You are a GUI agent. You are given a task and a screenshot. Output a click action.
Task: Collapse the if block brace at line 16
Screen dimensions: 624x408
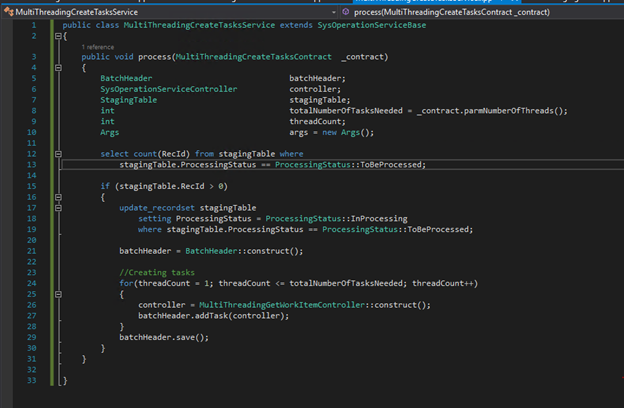[56, 197]
